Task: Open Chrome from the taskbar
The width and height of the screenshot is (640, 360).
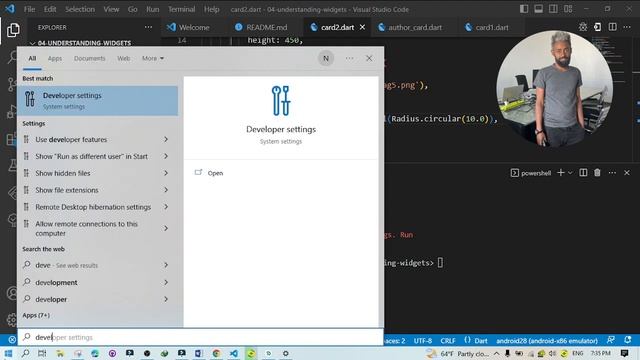Action: (x=216, y=353)
